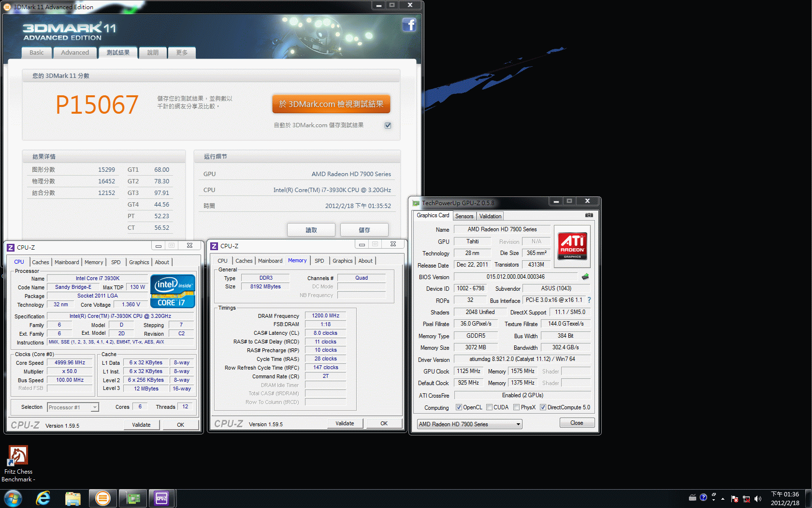Show hidden tray icons arrow
This screenshot has width=812, height=508.
[723, 498]
